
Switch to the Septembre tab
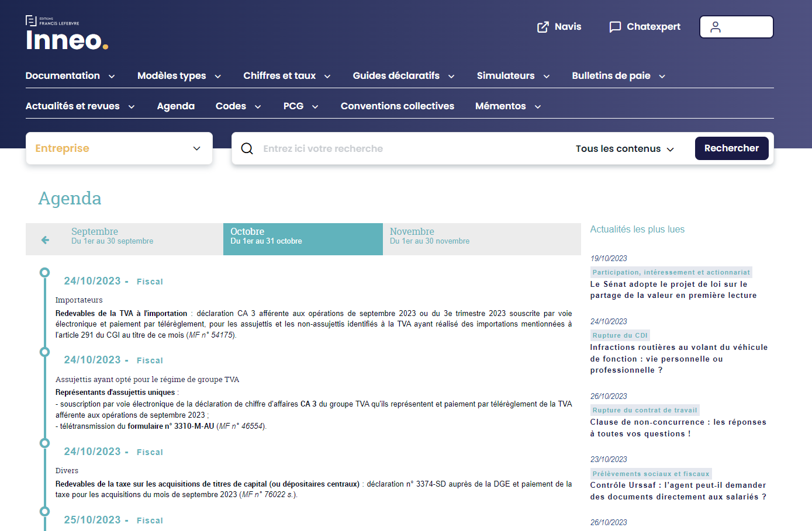[112, 236]
